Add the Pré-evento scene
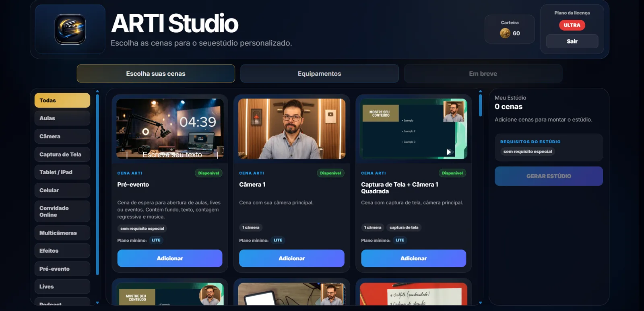The image size is (644, 311). click(170, 258)
